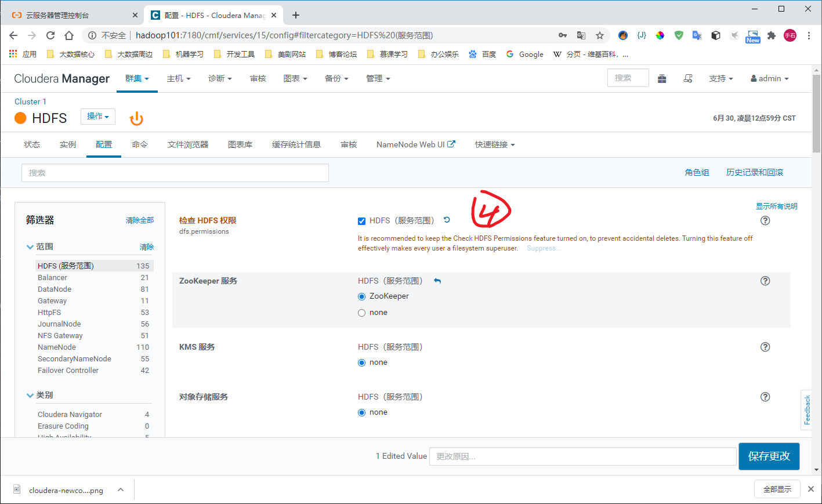The width and height of the screenshot is (822, 504).
Task: Click the orange power icon beside HDFS
Action: pos(136,117)
